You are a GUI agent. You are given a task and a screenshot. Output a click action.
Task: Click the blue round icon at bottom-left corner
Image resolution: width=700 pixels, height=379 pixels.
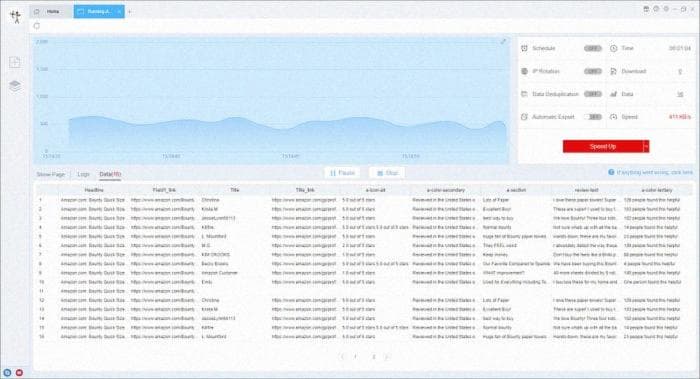[7, 372]
